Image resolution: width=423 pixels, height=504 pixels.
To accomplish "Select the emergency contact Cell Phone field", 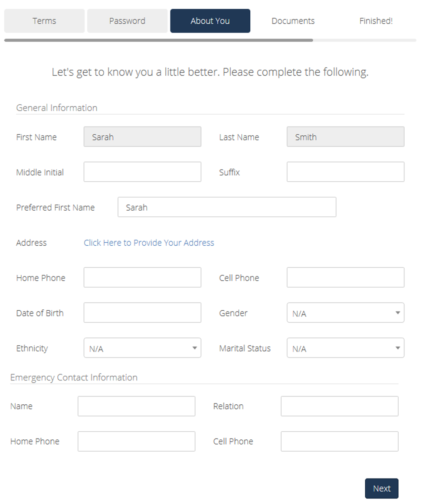I will coord(339,441).
